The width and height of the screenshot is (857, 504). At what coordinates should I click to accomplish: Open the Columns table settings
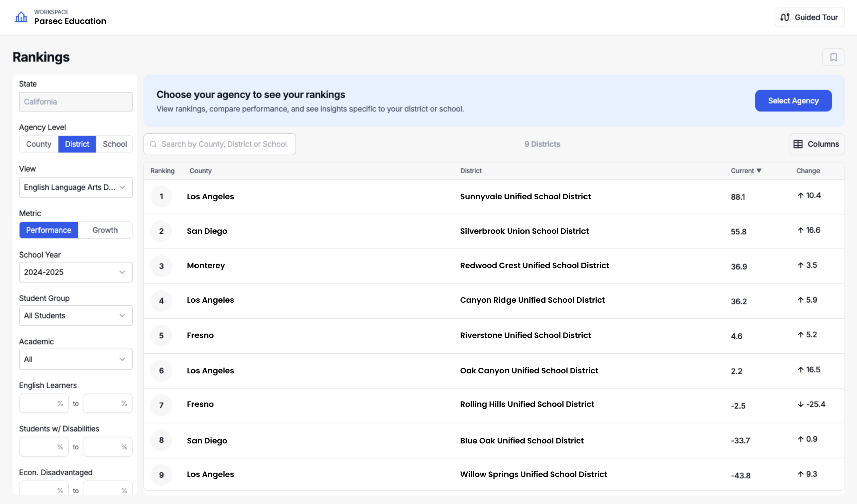click(816, 144)
